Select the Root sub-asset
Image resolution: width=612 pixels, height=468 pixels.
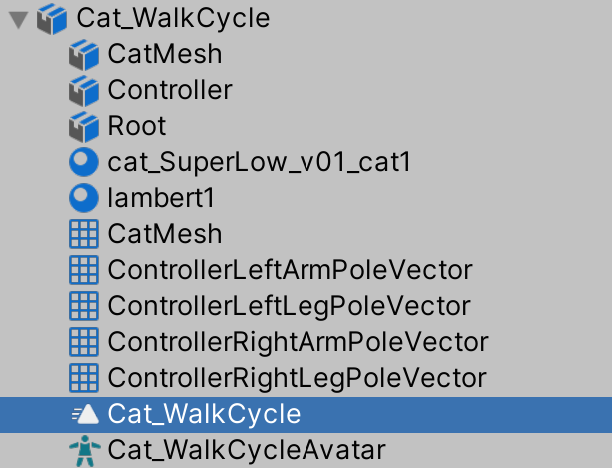click(x=137, y=127)
